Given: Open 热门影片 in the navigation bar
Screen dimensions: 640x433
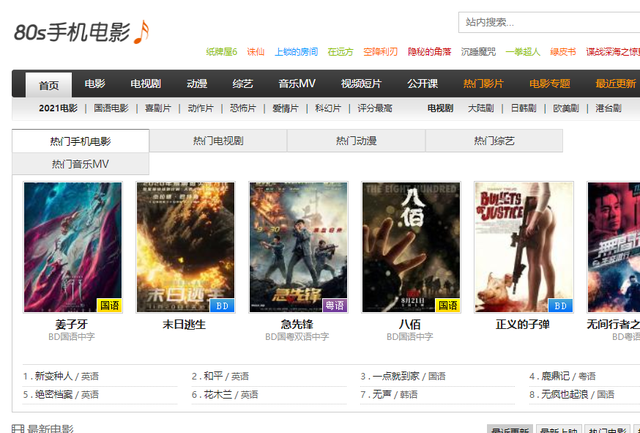Looking at the screenshot, I should coord(483,84).
